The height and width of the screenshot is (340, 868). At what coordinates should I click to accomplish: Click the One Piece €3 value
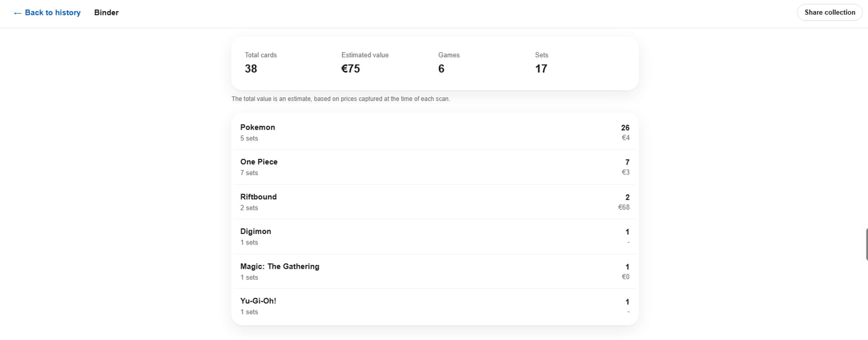point(626,172)
